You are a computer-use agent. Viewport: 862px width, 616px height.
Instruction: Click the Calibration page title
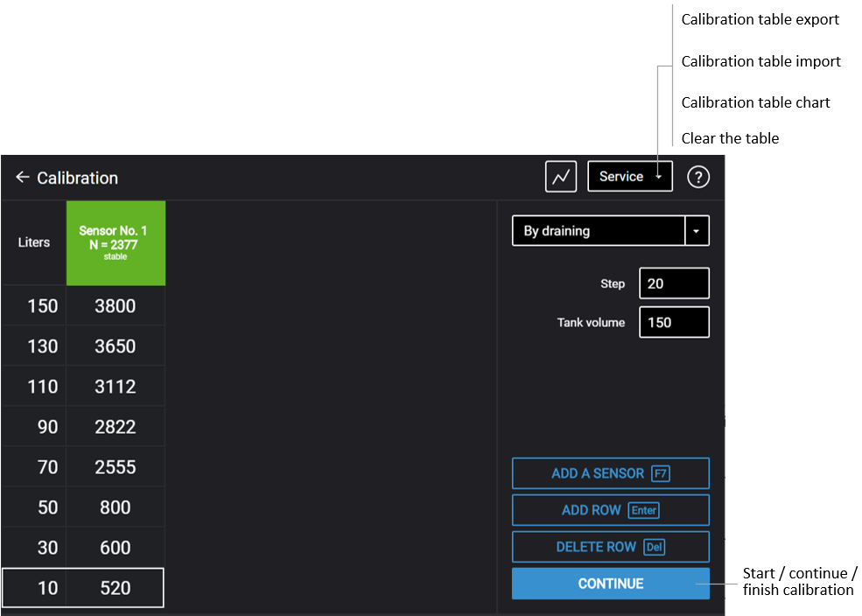coord(78,178)
